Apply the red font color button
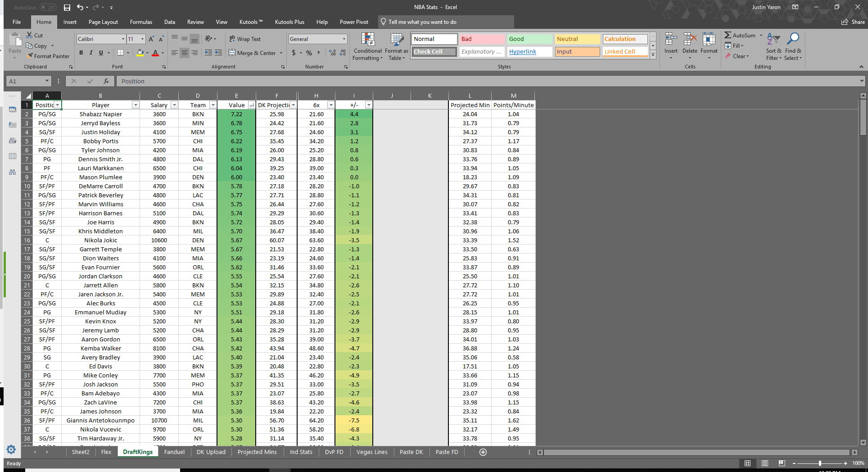This screenshot has width=868, height=472. [155, 53]
